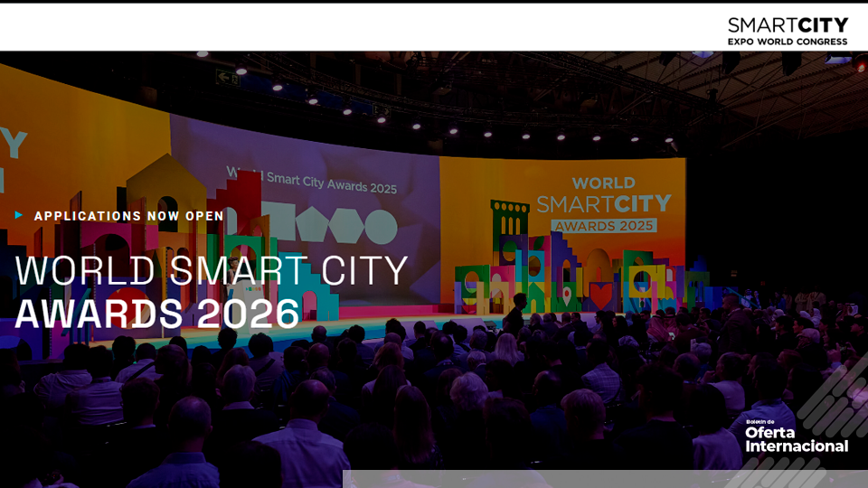Click the blue triangle beside Applications Now Open
Screen dimensions: 868x488
coord(19,215)
